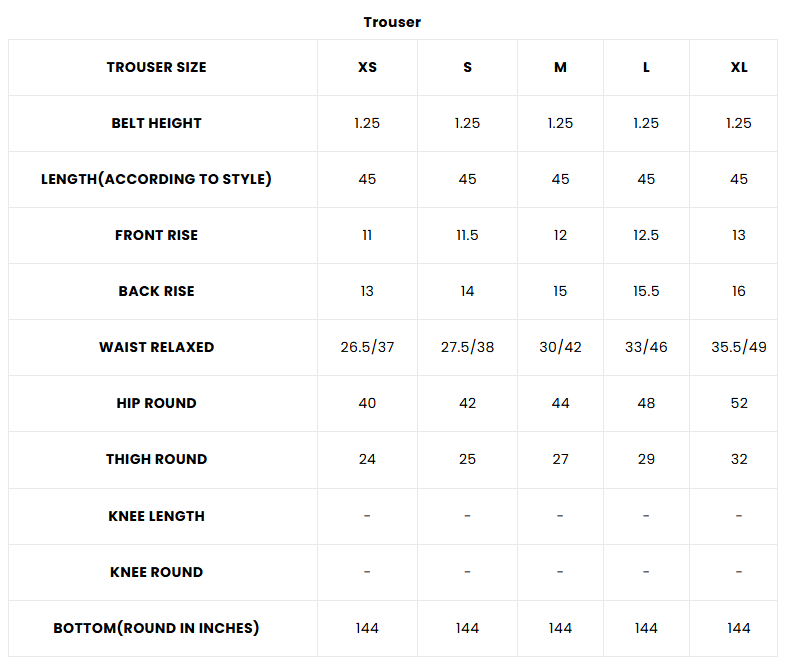Screen dimensions: 785x671
Task: Click the THIGH ROUND row label
Action: (156, 459)
